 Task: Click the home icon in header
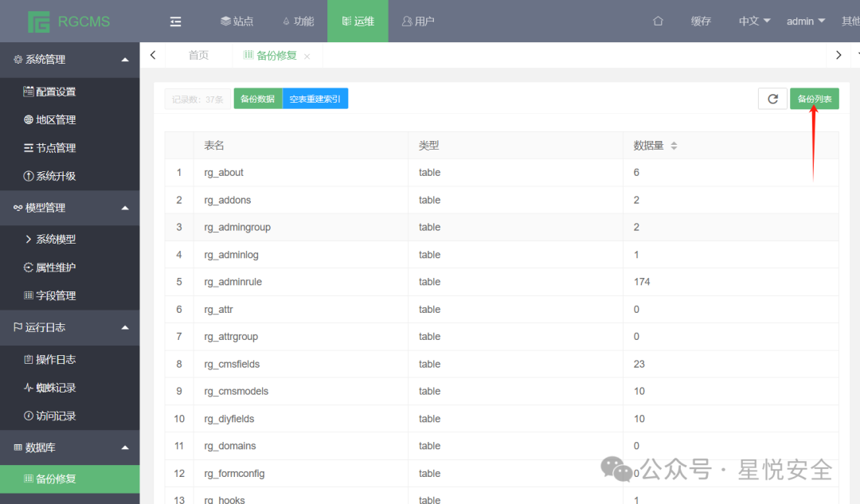pyautogui.click(x=659, y=21)
